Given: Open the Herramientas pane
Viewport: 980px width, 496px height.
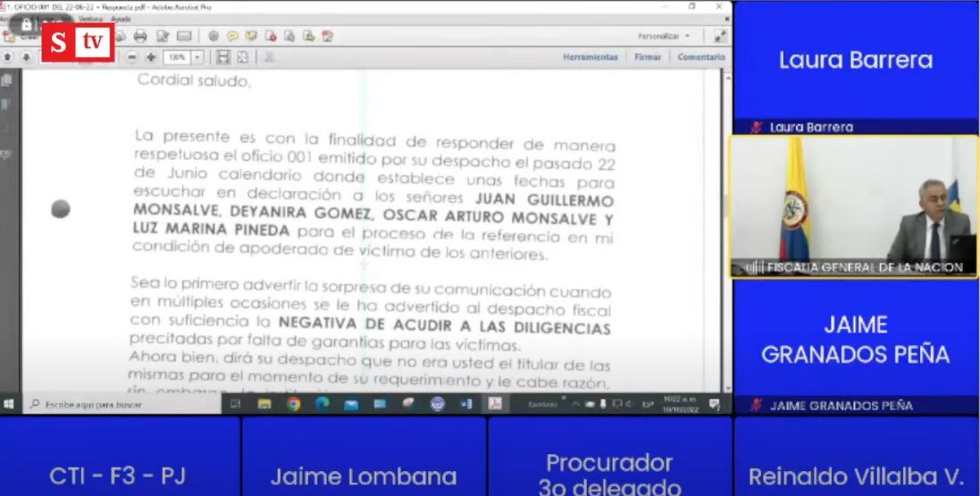Looking at the screenshot, I should click(x=590, y=57).
